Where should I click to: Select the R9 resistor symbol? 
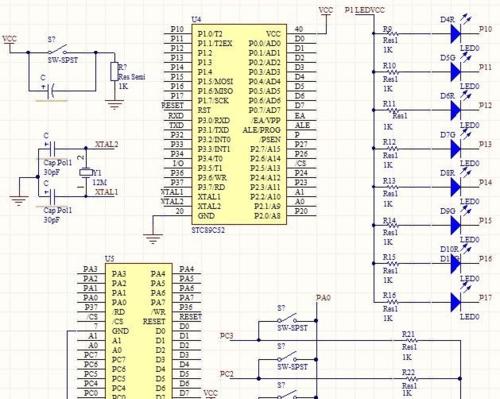(x=392, y=33)
